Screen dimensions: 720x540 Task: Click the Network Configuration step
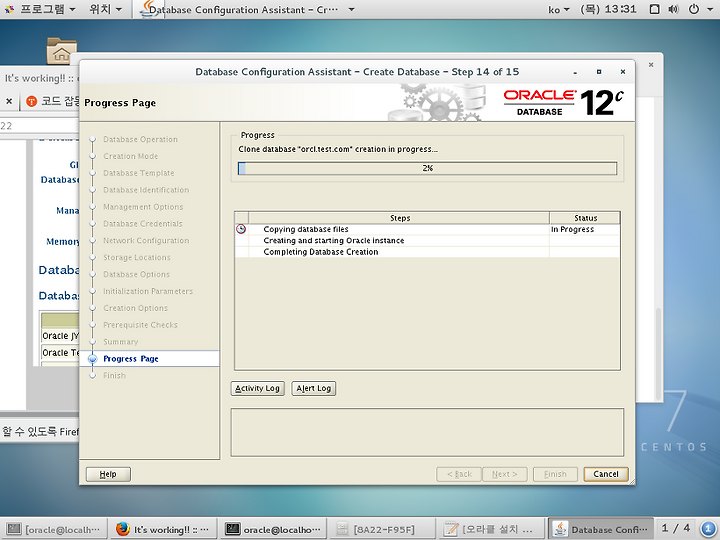point(146,240)
